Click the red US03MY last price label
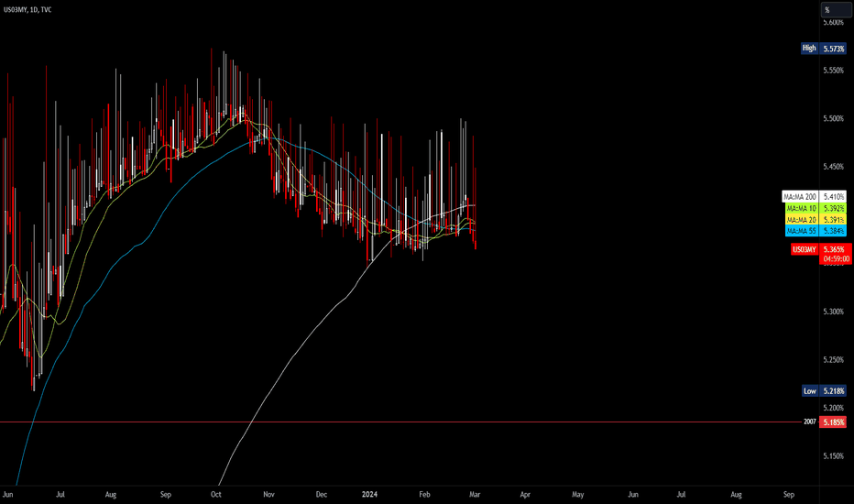The height and width of the screenshot is (504, 854). (x=804, y=249)
